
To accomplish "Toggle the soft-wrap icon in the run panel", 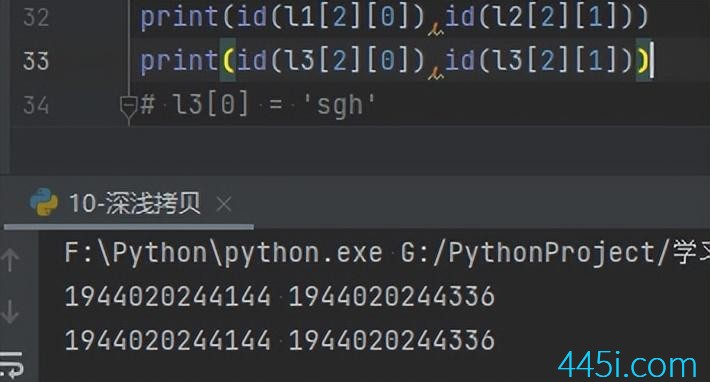I will (11, 364).
